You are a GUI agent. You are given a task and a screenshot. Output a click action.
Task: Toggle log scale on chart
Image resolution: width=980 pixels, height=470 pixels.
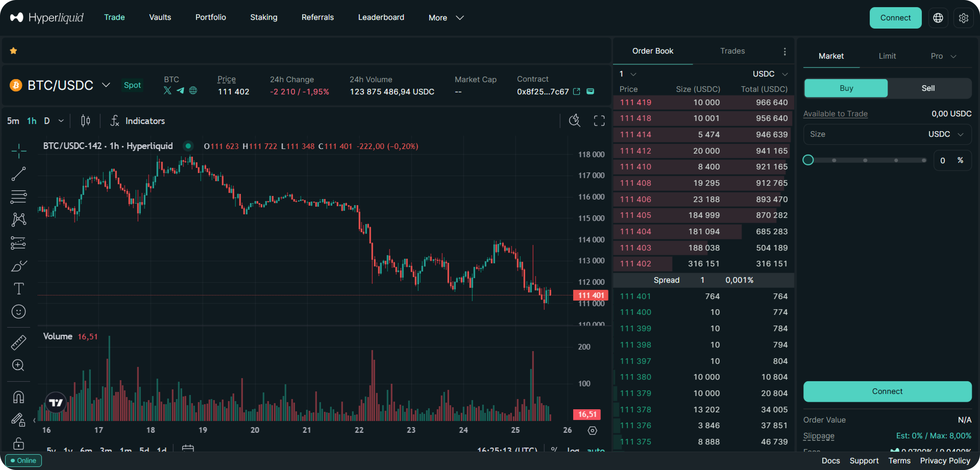pos(572,450)
